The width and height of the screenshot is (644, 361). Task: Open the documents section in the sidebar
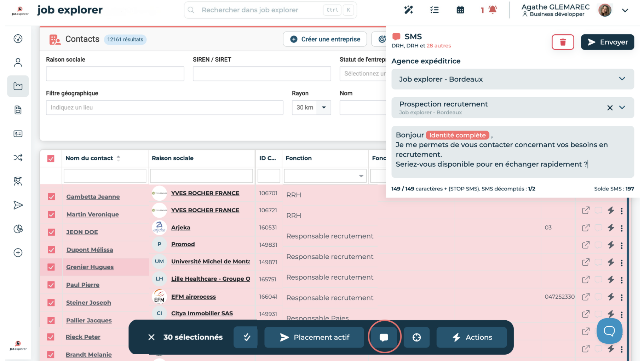18,110
